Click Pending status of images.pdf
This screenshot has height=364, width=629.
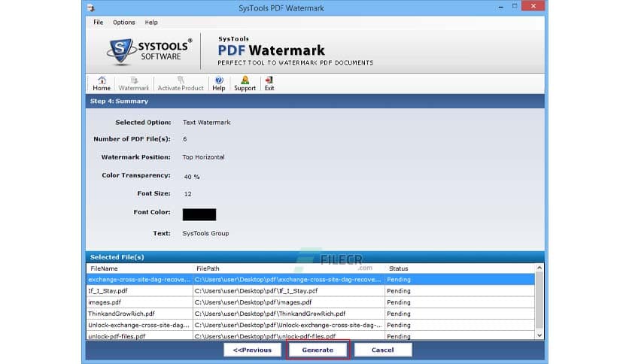coord(399,302)
